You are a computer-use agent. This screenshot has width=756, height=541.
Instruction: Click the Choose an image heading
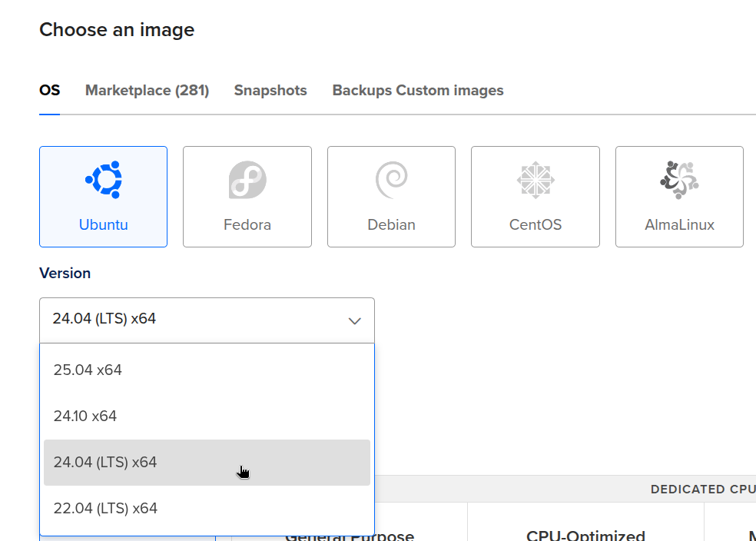[x=117, y=30]
